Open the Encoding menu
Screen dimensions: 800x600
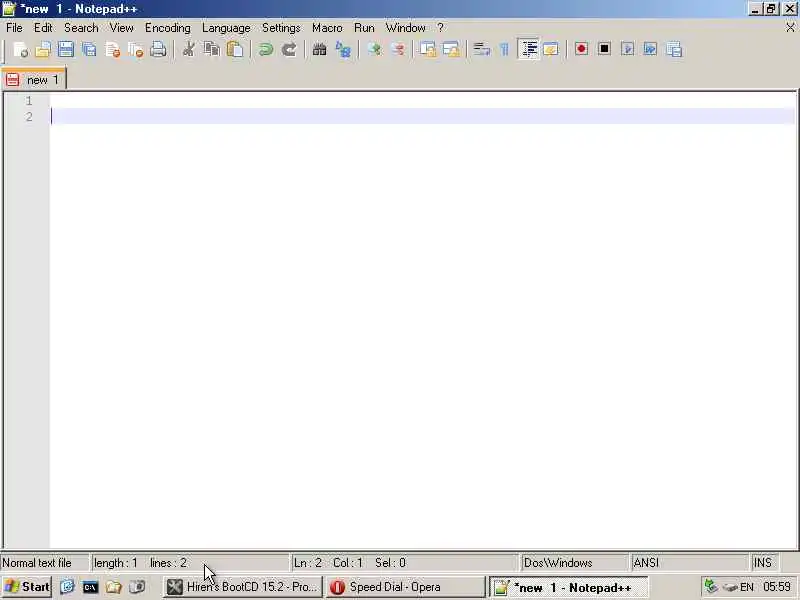[168, 28]
